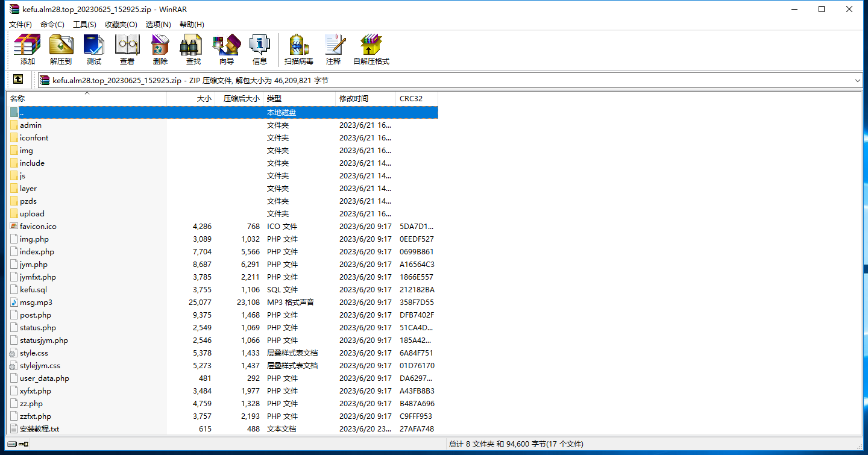The width and height of the screenshot is (868, 455).
Task: Run the virus scan (扫描病毒) icon
Action: [x=298, y=49]
